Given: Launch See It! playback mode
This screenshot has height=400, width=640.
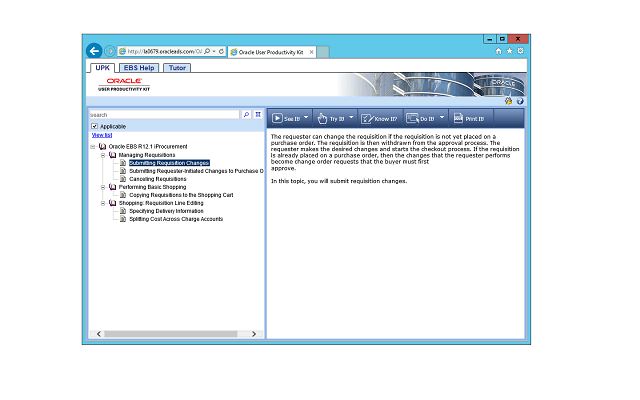Looking at the screenshot, I should point(286,118).
